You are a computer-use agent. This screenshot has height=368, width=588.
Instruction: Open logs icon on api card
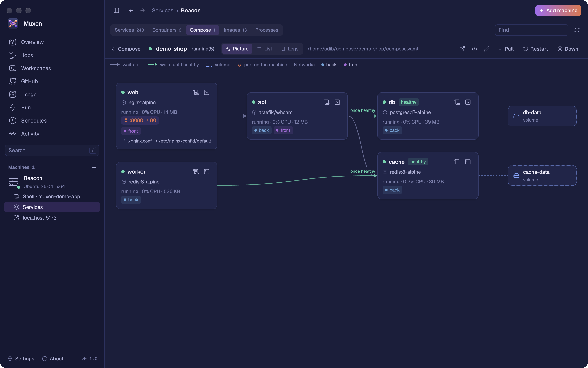[326, 102]
